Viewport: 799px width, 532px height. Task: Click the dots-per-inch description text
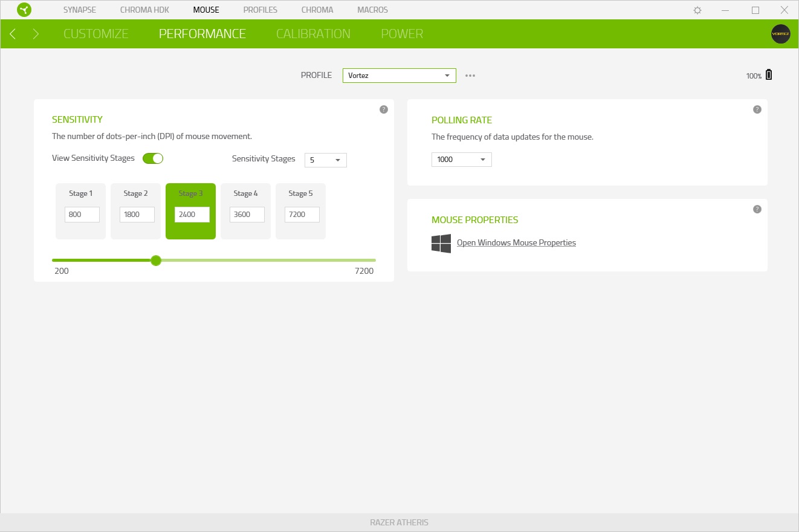[x=152, y=137]
